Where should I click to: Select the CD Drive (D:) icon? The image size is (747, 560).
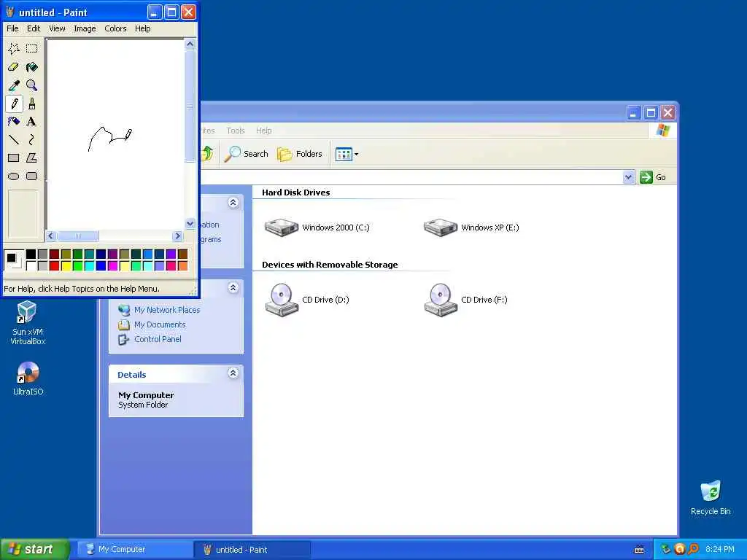(282, 300)
